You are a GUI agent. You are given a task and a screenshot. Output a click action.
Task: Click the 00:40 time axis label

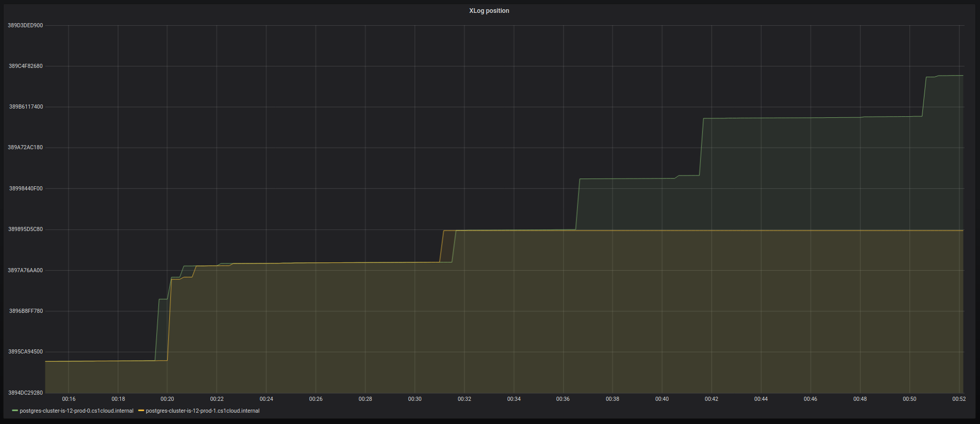662,399
